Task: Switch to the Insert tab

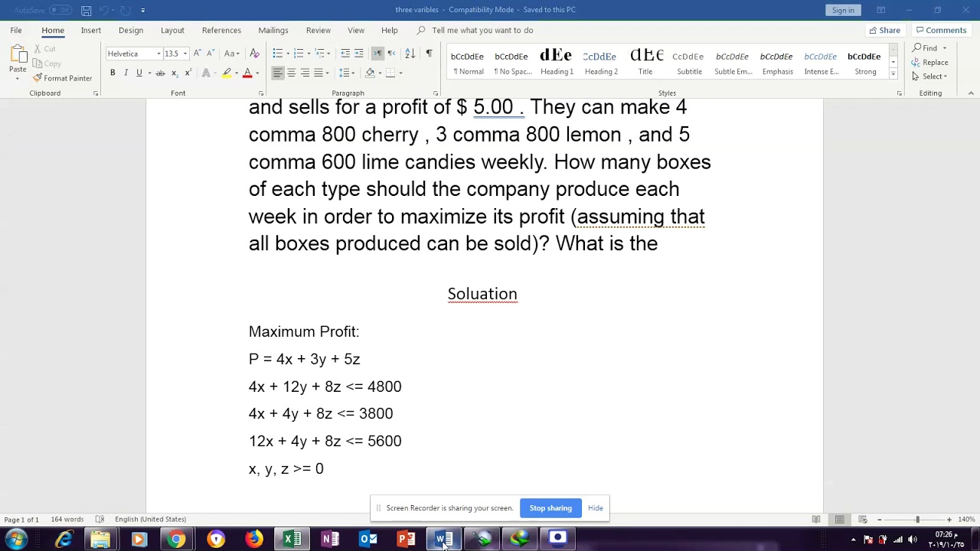Action: [x=91, y=30]
